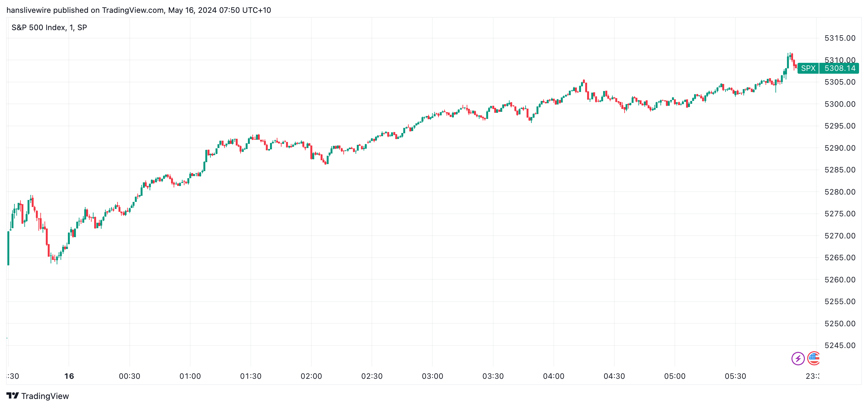This screenshot has height=407, width=868.
Task: Click the hanslivewire published header text
Action: point(138,10)
